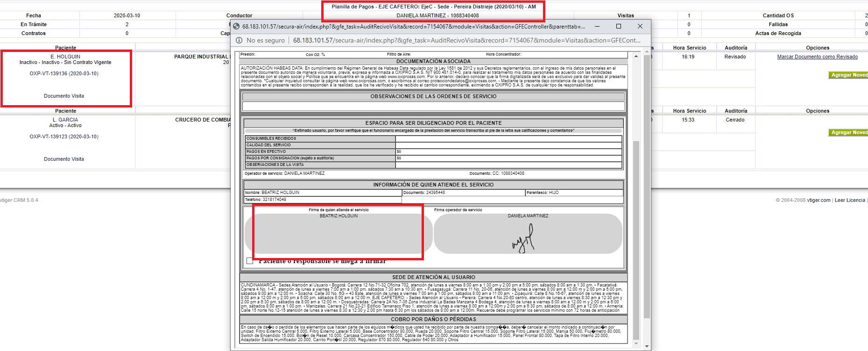The image size is (868, 351).
Task: Open the vtiger.com link
Action: point(819,200)
